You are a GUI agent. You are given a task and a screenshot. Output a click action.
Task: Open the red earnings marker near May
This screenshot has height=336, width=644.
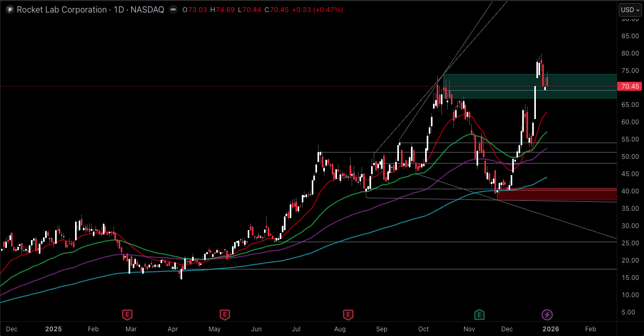pyautogui.click(x=225, y=315)
